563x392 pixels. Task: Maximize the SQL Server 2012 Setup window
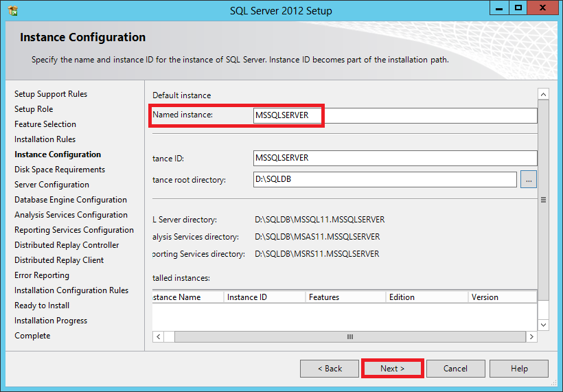click(518, 8)
